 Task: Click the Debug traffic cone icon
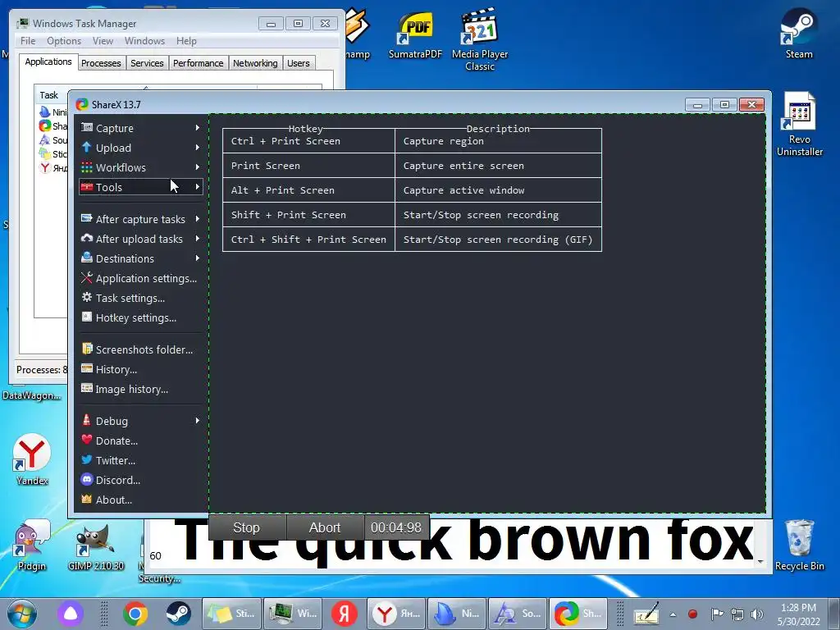coord(86,420)
